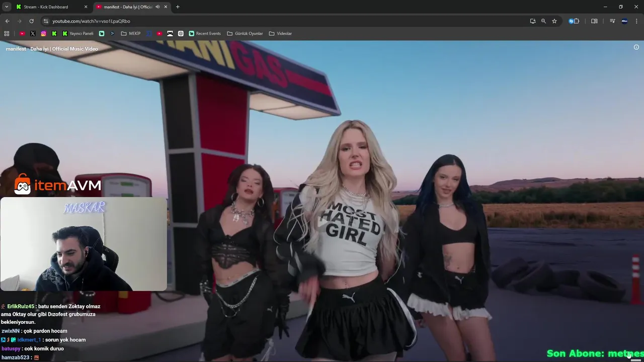Screen dimensions: 644x362
Task: Close the manifest - Daha İyi tab
Action: [x=166, y=7]
